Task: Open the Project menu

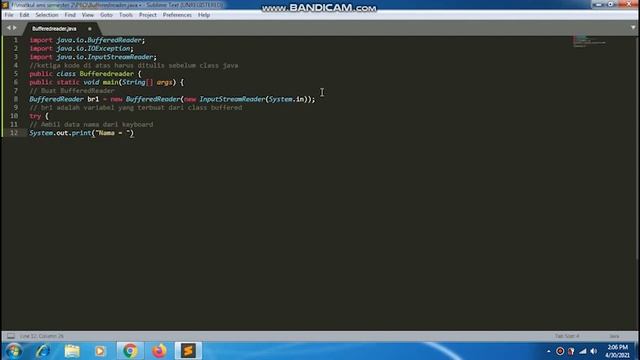Action: (x=148, y=15)
